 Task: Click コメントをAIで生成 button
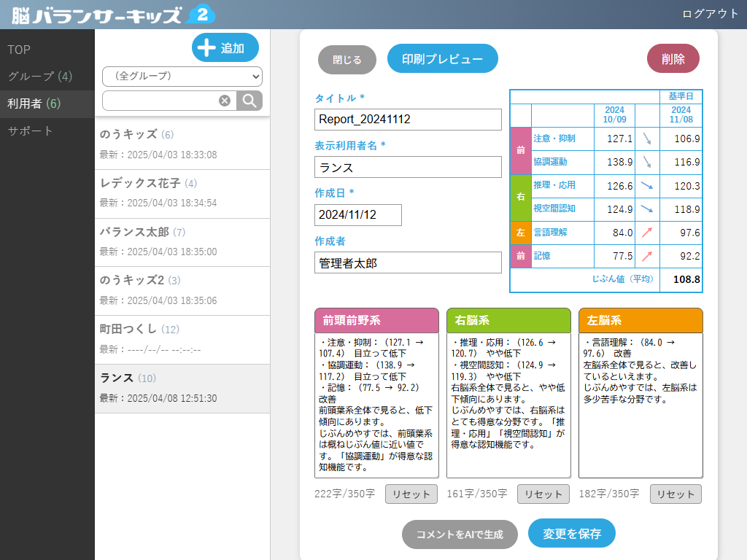pos(460,534)
